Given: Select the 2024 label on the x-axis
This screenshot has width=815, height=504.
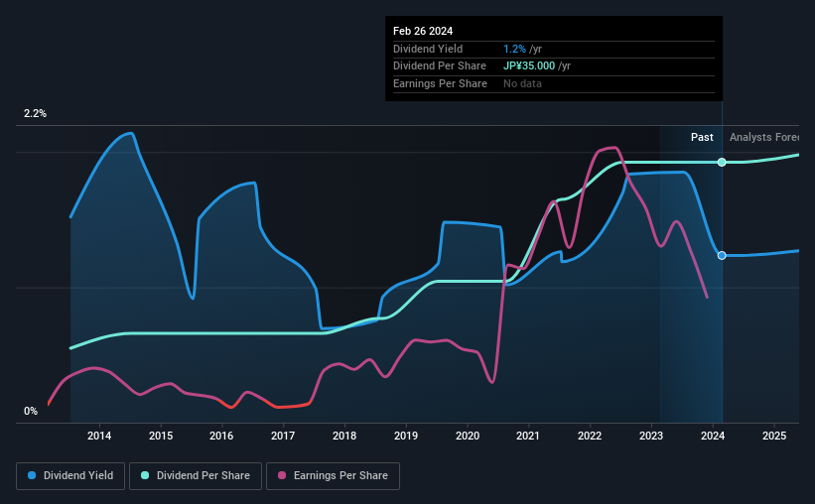Looking at the screenshot, I should (713, 436).
